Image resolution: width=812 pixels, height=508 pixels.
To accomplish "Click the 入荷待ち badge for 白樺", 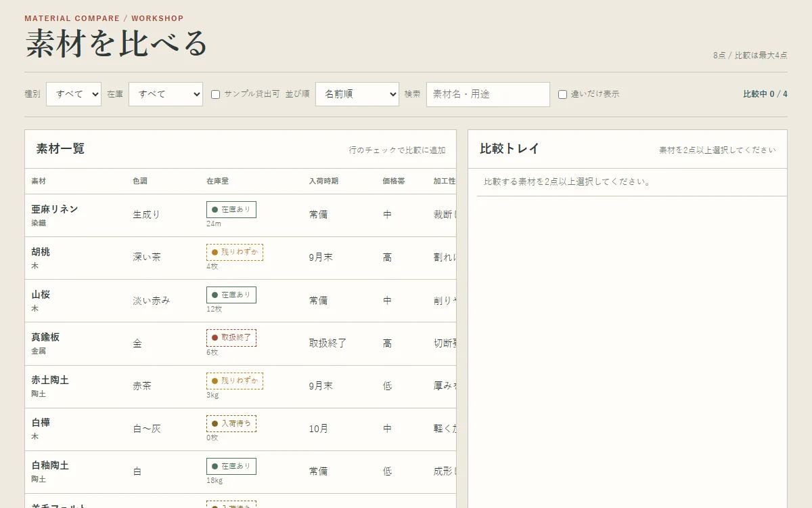I will click(231, 424).
